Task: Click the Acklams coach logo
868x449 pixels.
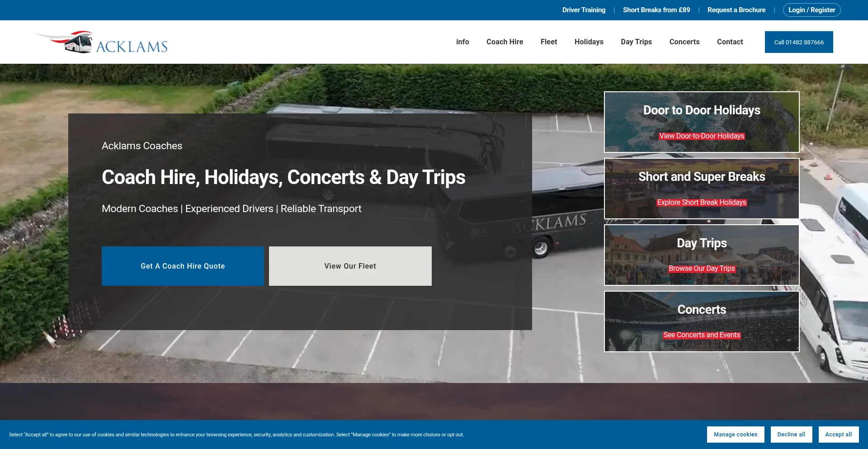Action: coord(101,42)
